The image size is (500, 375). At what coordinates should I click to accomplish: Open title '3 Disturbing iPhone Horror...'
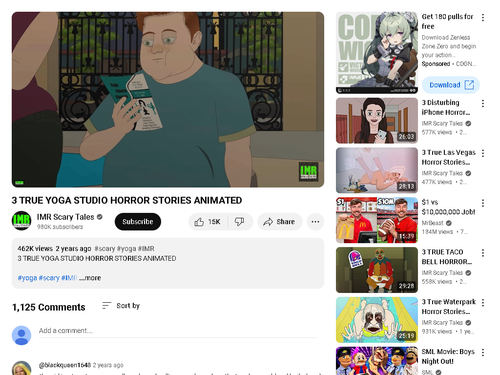coord(446,107)
